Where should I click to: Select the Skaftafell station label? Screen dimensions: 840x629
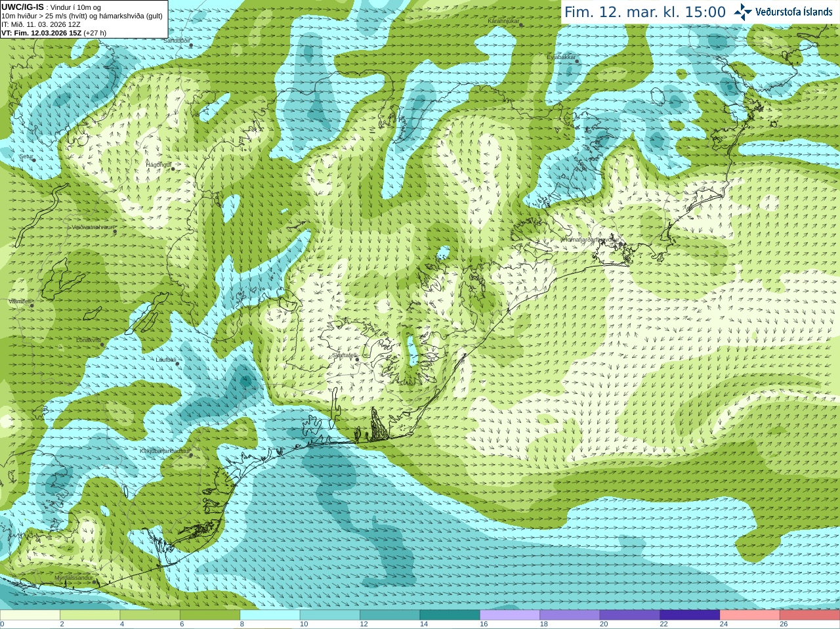345,355
